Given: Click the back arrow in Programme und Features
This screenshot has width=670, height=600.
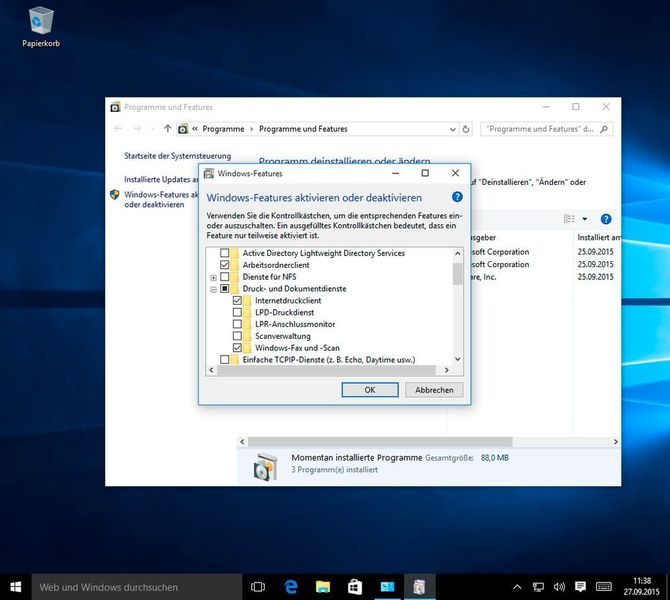Looking at the screenshot, I should pyautogui.click(x=118, y=129).
